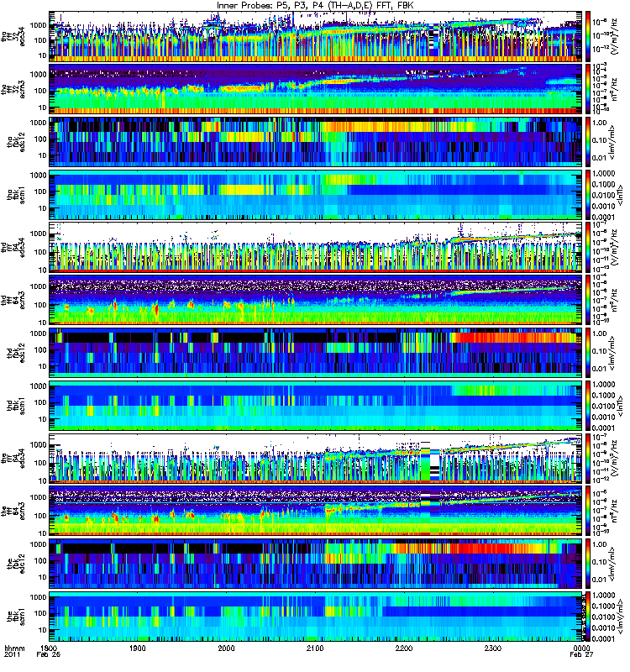This screenshot has width=630, height=672.
Task: Select the thd fbk scm1 filter bank panel
Action: [x=315, y=406]
